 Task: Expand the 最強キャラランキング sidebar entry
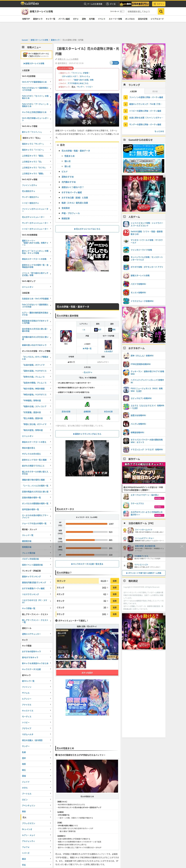tap(37, 576)
